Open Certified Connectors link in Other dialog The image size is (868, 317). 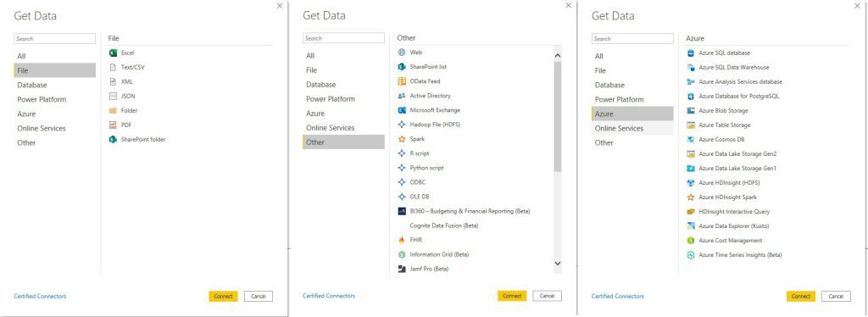[x=329, y=296]
